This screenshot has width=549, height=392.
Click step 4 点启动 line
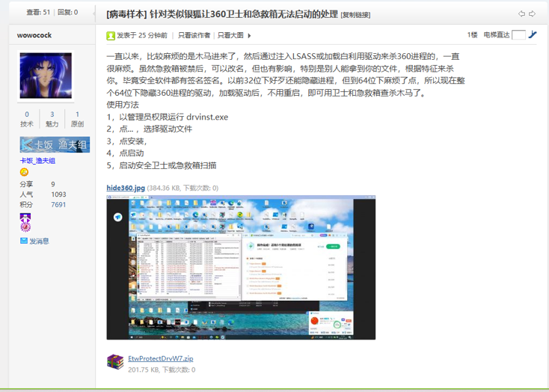126,153
